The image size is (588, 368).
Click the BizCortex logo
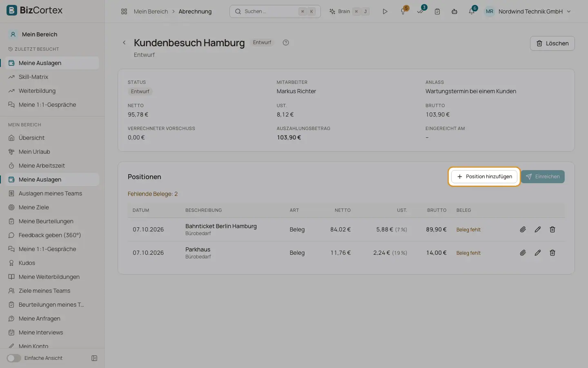35,10
